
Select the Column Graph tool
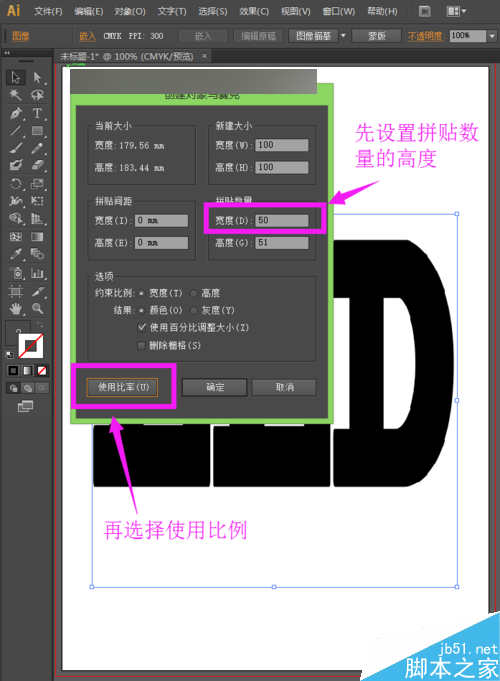click(x=37, y=273)
